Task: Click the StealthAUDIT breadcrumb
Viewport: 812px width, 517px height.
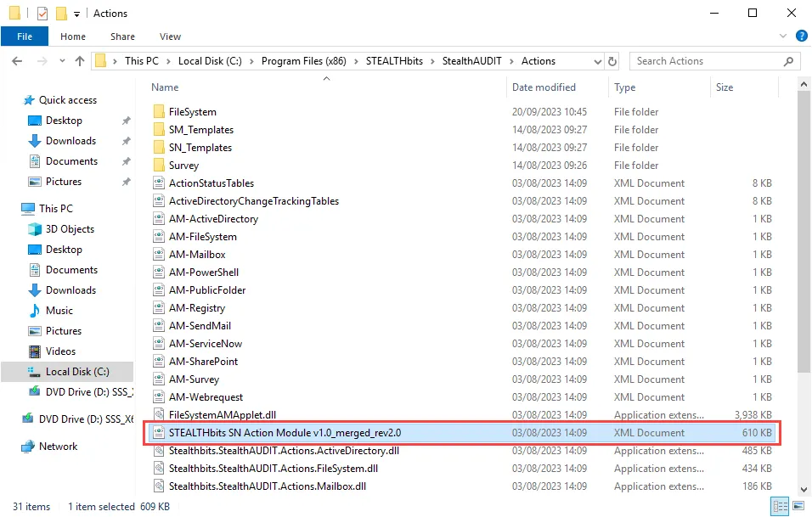Action: click(471, 61)
